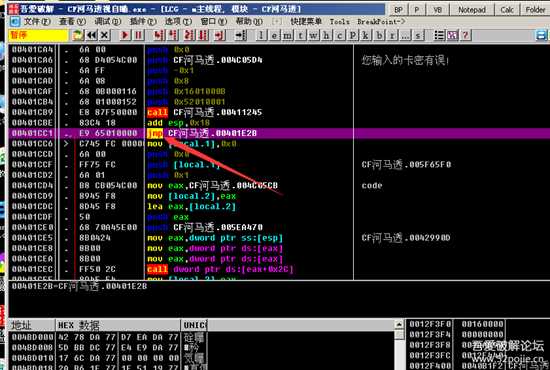The image size is (550, 370).
Task: Open the 插件 (Plugins) menu
Action: tap(143, 22)
